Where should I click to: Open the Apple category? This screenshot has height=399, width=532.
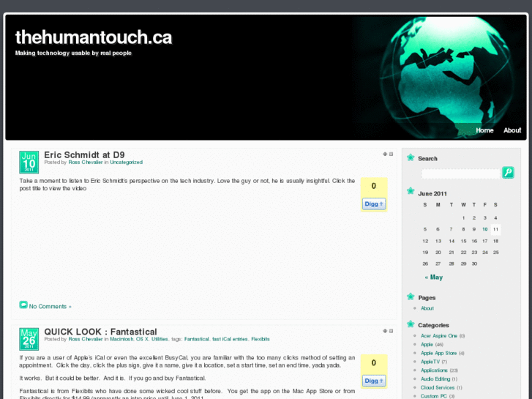(427, 344)
